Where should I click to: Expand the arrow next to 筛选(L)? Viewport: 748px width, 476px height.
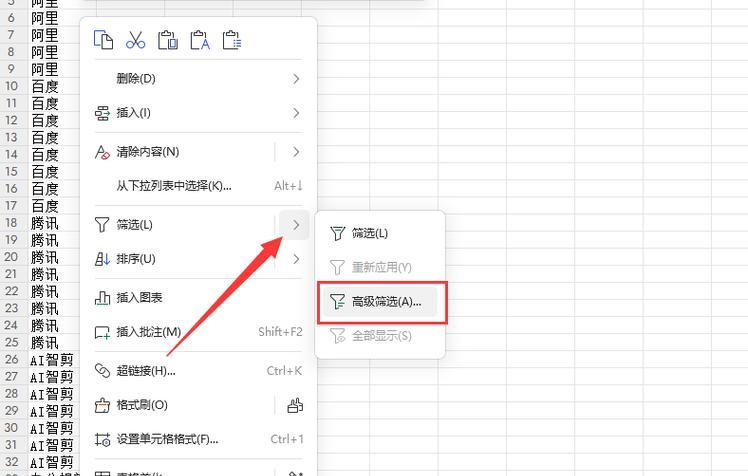click(x=296, y=225)
